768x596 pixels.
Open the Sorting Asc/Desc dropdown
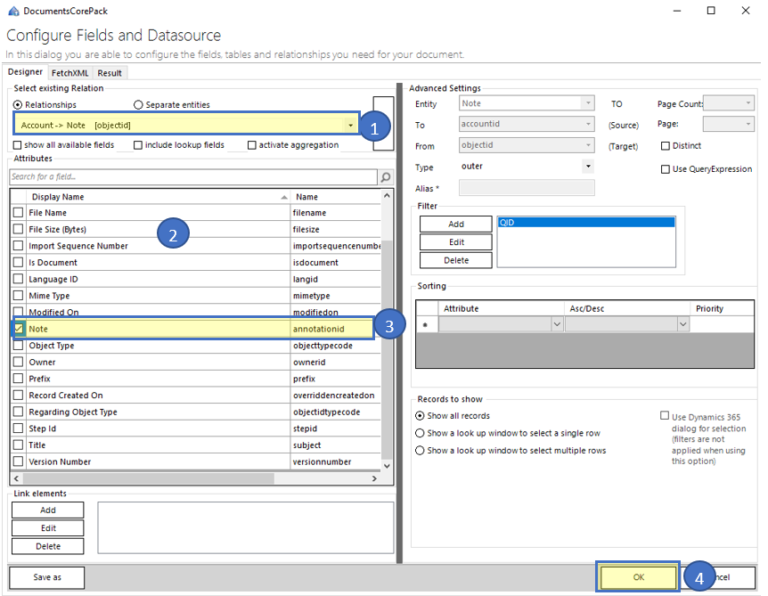coord(683,325)
